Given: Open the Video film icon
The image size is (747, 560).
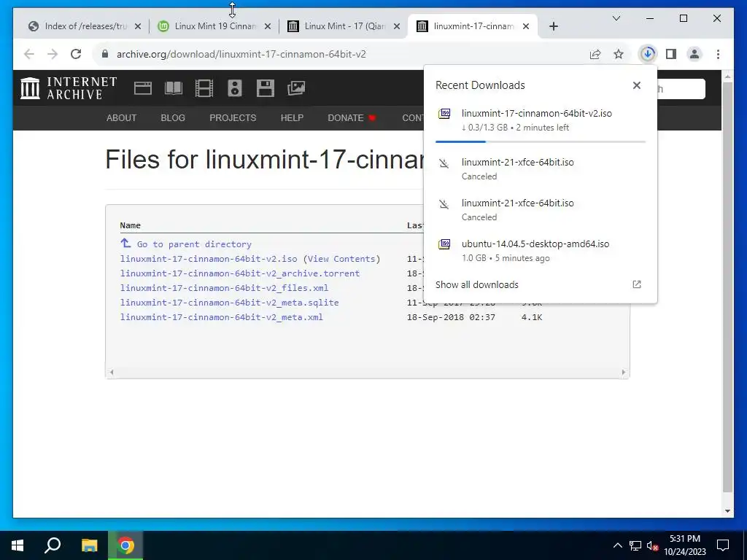Looking at the screenshot, I should (x=204, y=88).
